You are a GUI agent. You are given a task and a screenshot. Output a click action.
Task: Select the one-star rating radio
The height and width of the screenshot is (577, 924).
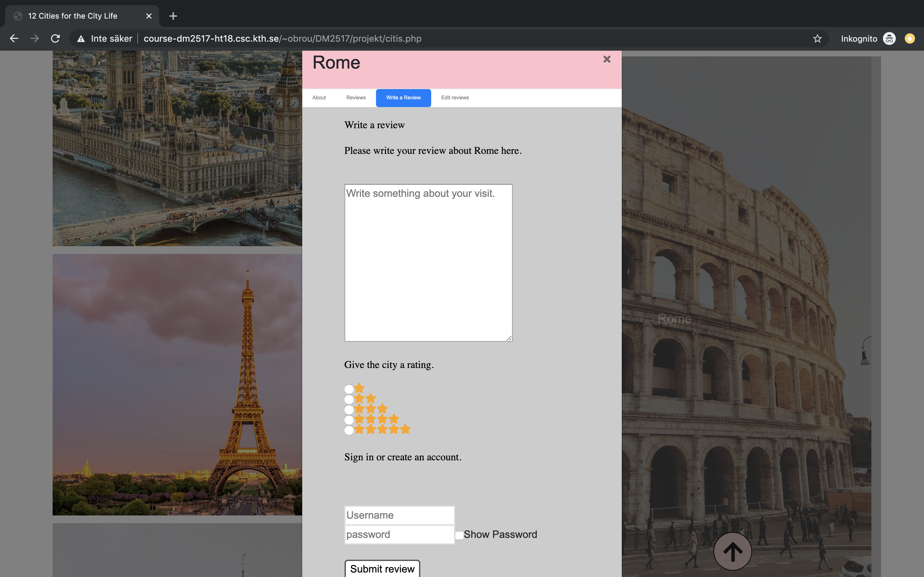(x=349, y=389)
